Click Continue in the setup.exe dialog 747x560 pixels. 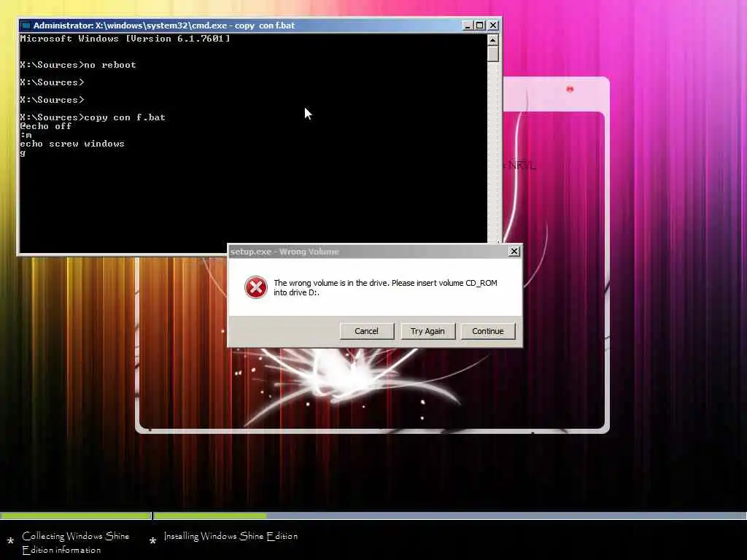pyautogui.click(x=488, y=331)
